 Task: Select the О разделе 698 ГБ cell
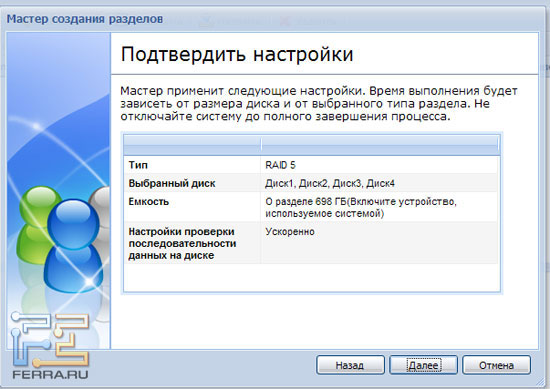pyautogui.click(x=380, y=207)
